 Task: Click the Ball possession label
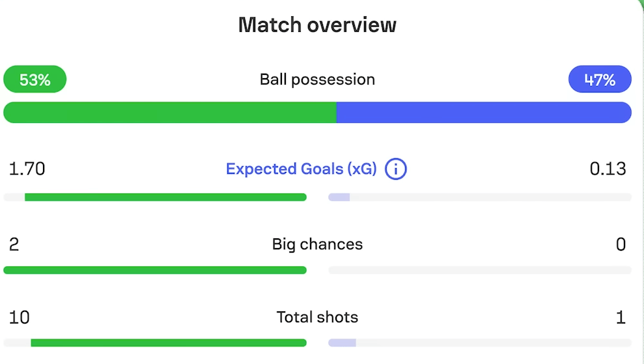tap(317, 79)
